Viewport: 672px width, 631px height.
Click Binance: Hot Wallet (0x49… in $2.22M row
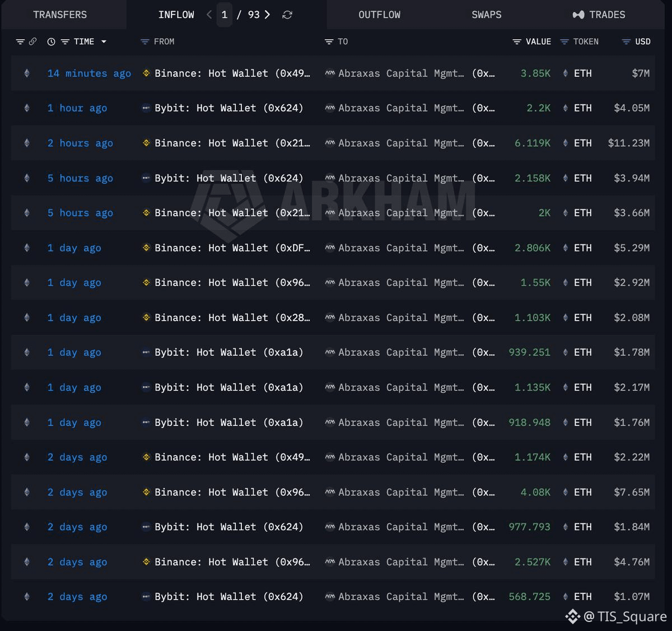232,457
